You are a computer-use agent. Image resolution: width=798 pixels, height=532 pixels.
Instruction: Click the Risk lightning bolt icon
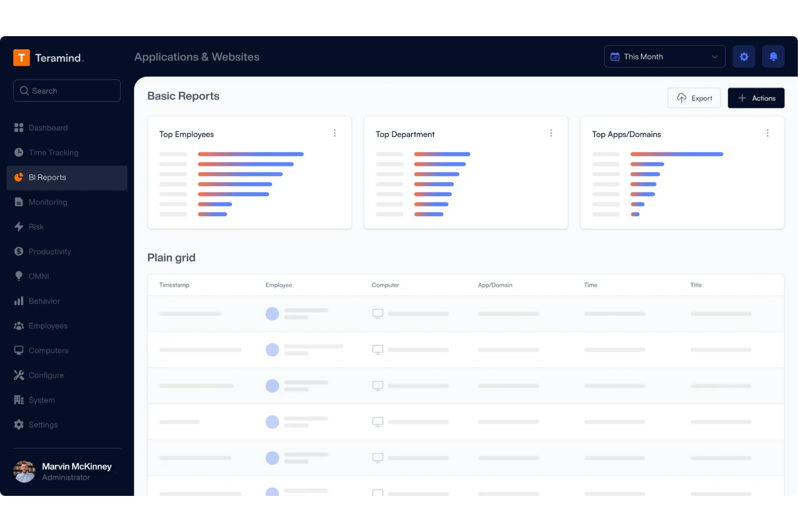[19, 227]
